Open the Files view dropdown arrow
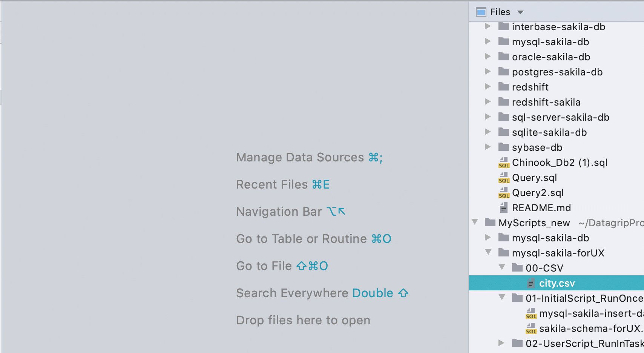This screenshot has width=644, height=353. pyautogui.click(x=520, y=12)
